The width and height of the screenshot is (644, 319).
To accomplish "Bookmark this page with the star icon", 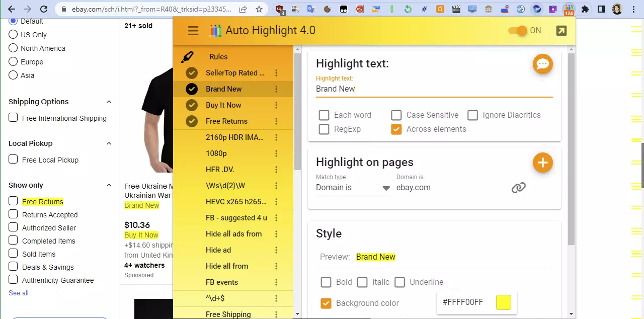I will [259, 9].
